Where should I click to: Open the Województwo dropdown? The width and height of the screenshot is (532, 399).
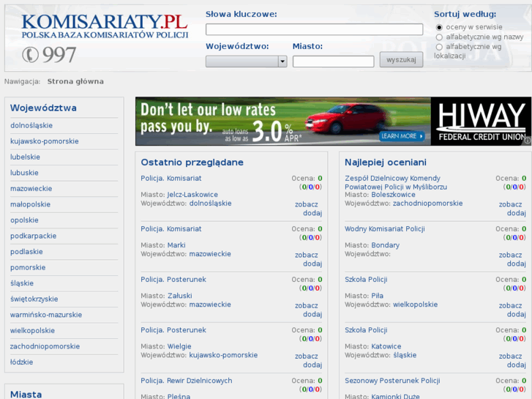(247, 61)
